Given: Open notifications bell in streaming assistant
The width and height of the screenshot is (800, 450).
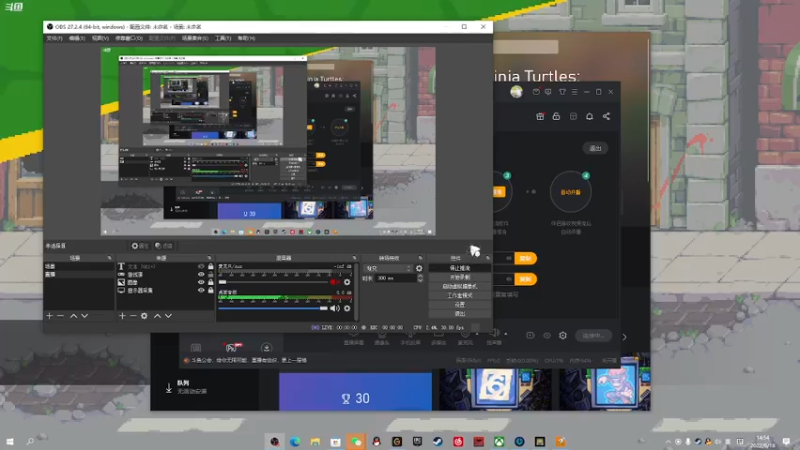Looking at the screenshot, I should [x=589, y=116].
